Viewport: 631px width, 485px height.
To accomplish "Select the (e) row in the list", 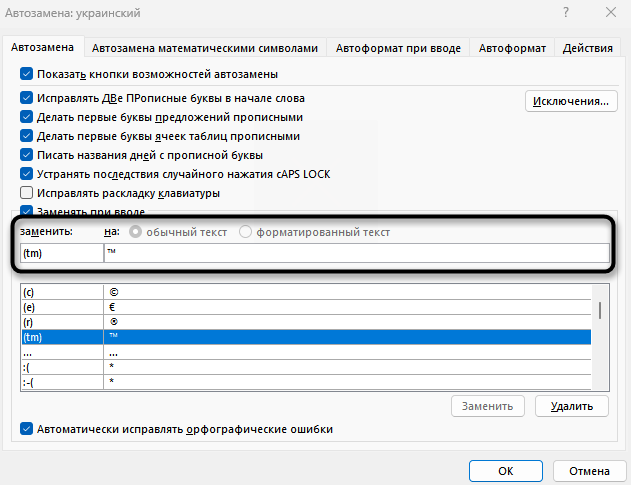I will [x=306, y=307].
